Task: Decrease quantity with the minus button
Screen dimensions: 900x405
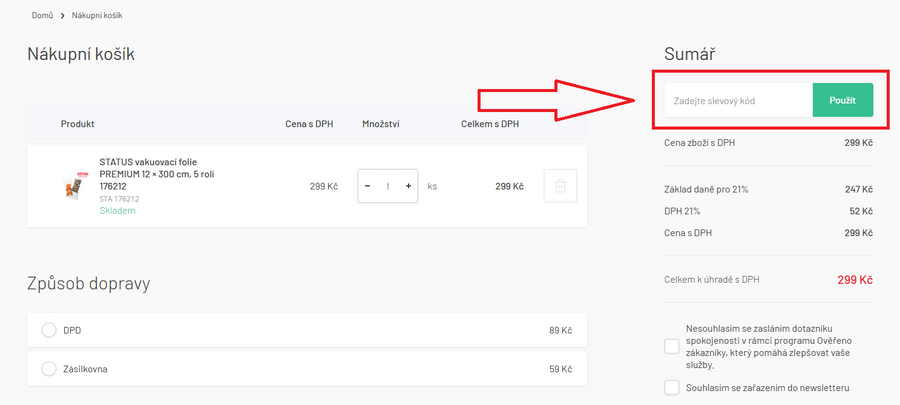Action: tap(367, 186)
